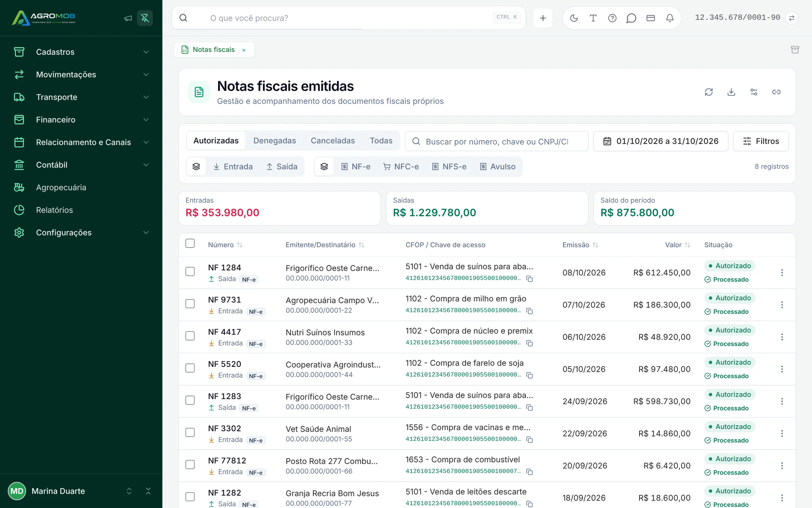Sort the table by Valor column
Viewport: 812px width, 508px height.
point(677,245)
